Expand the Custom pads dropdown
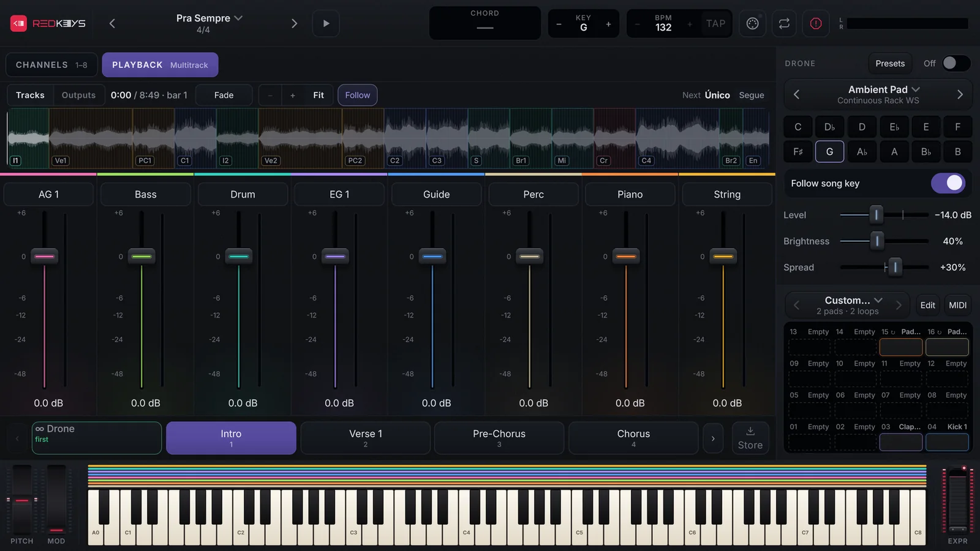980x551 pixels. coord(853,300)
